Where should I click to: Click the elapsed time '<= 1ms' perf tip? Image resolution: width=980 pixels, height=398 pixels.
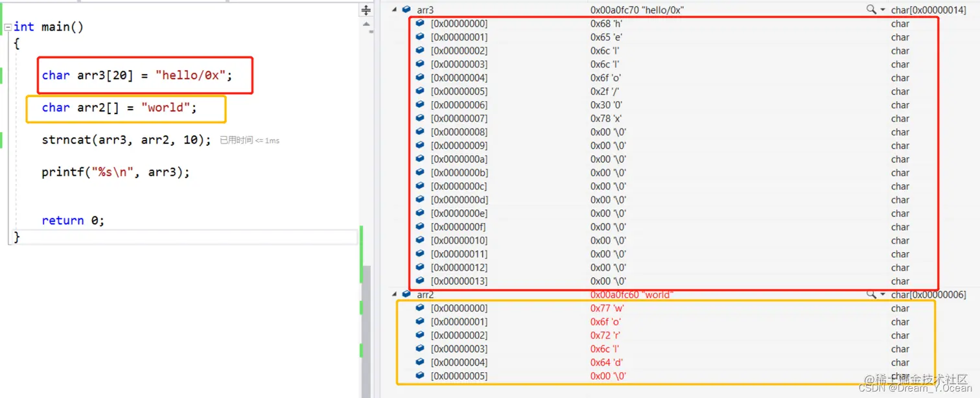point(250,140)
